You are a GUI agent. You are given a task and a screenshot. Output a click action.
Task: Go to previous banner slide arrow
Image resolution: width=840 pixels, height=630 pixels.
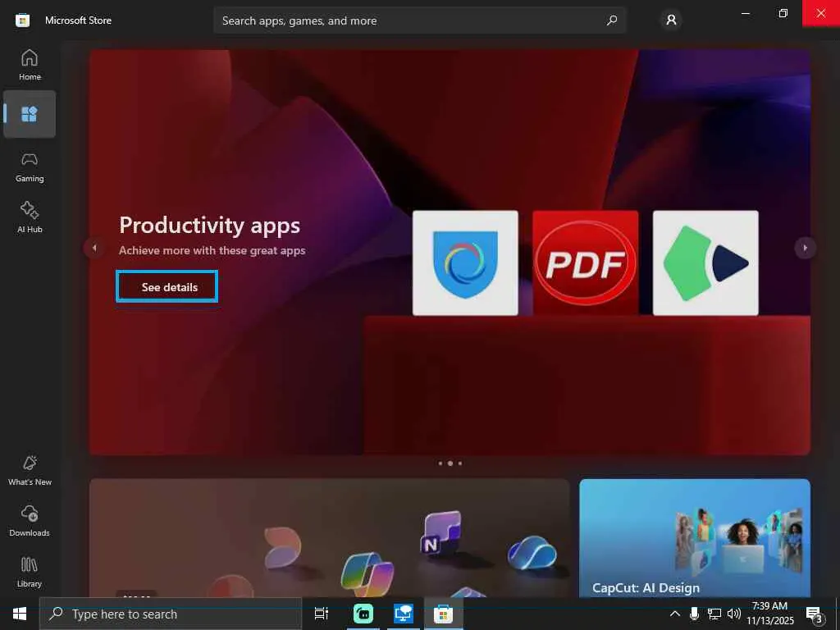(x=94, y=248)
